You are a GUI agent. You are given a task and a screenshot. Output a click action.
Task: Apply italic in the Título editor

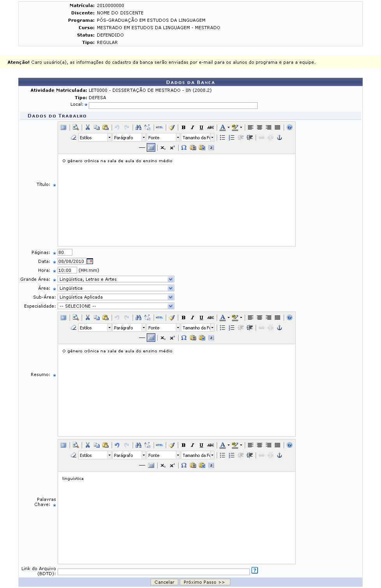point(192,128)
